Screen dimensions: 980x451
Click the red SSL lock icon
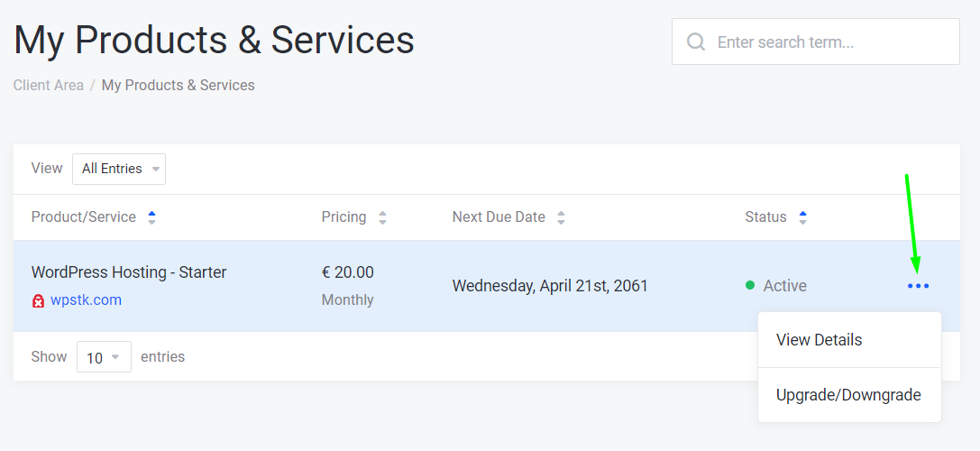coord(39,300)
